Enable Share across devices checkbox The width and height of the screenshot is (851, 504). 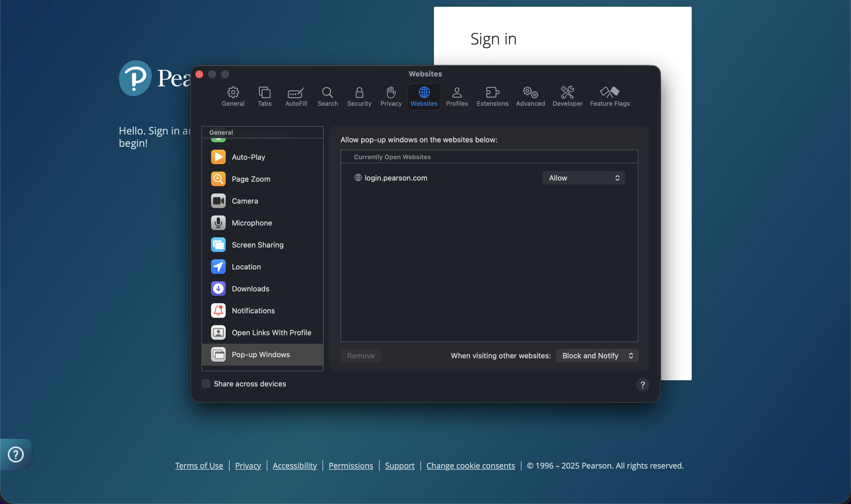click(206, 384)
